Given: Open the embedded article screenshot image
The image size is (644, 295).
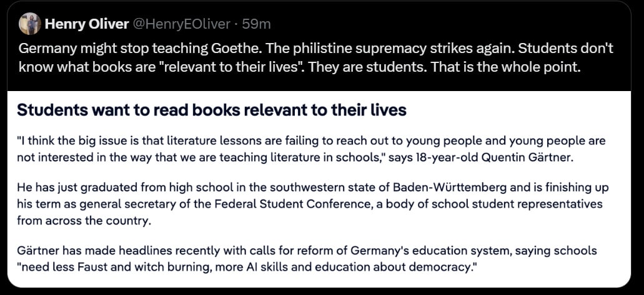Looking at the screenshot, I should coord(319,189).
